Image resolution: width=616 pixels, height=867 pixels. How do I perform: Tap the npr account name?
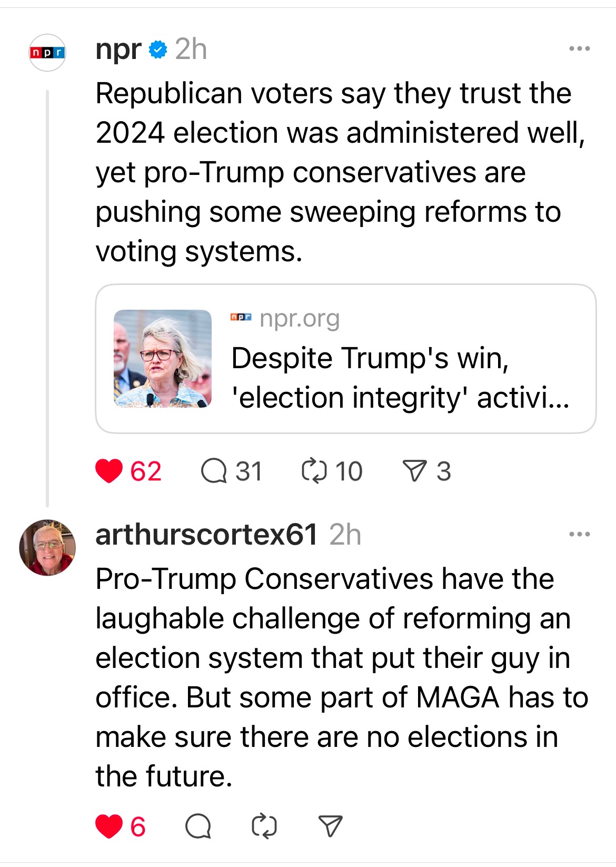118,50
